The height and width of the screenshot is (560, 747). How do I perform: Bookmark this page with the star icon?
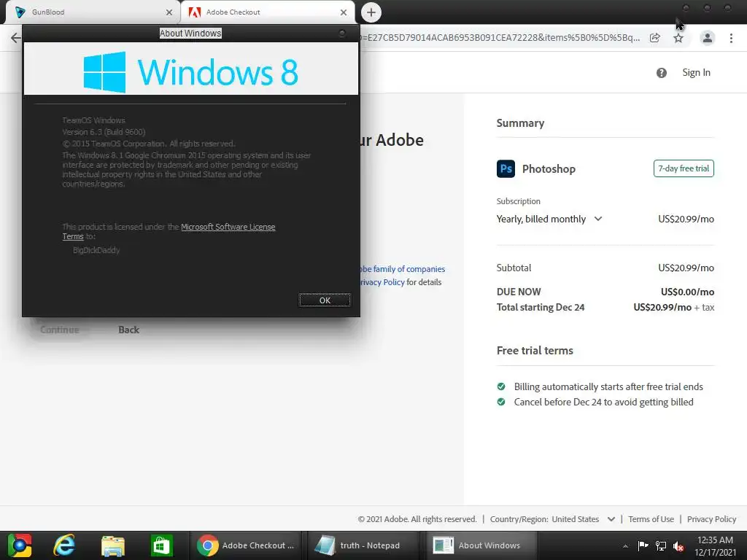click(678, 38)
